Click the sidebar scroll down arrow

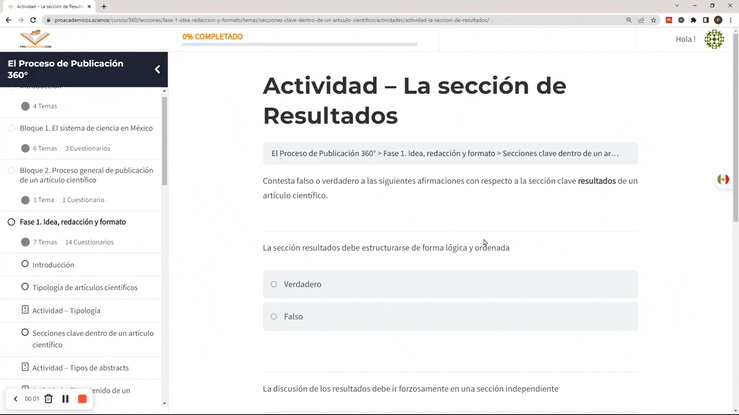(164, 403)
